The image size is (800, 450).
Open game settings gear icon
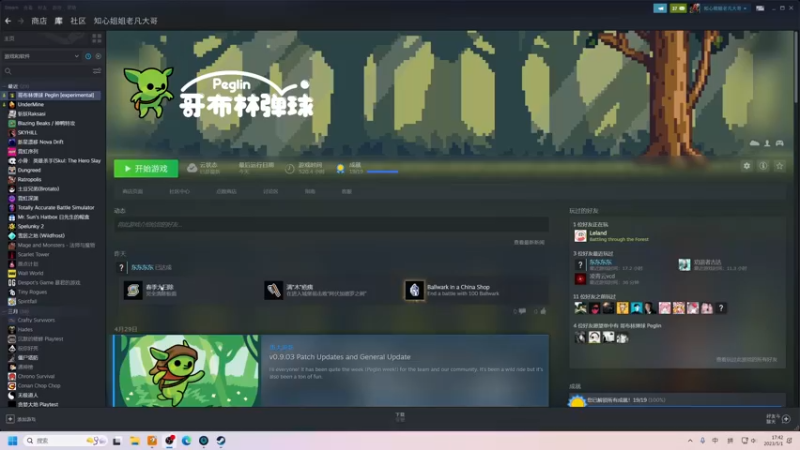pyautogui.click(x=746, y=166)
